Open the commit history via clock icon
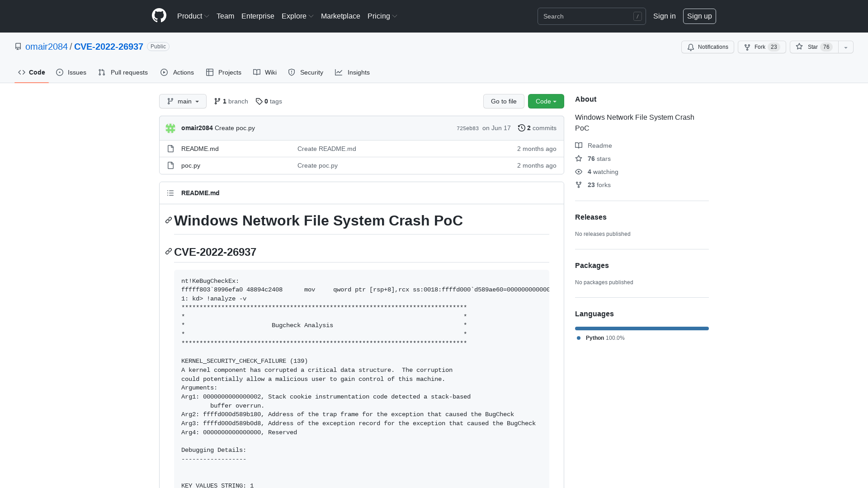The width and height of the screenshot is (868, 488). pyautogui.click(x=522, y=128)
